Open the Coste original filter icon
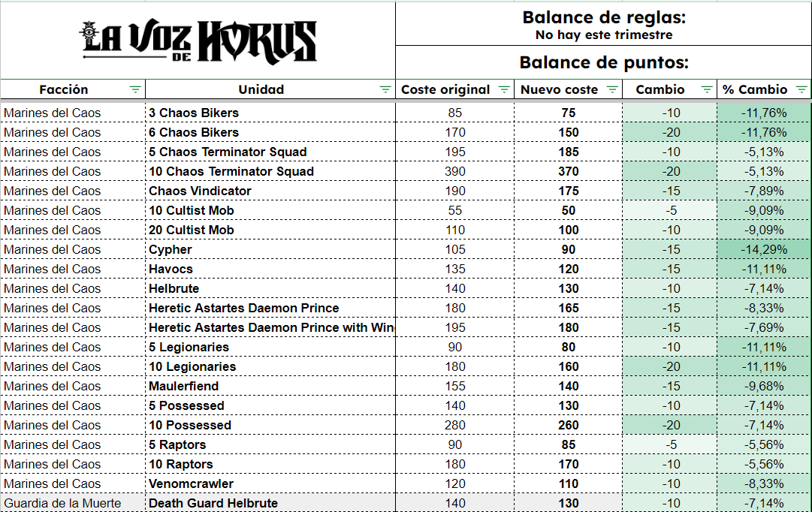Viewport: 812px width, 512px height. coord(504,89)
